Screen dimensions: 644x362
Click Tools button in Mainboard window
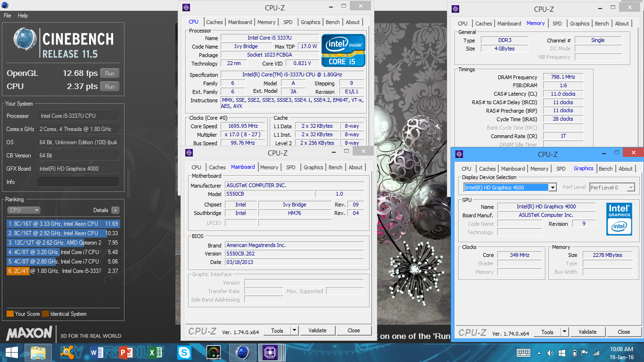click(277, 330)
